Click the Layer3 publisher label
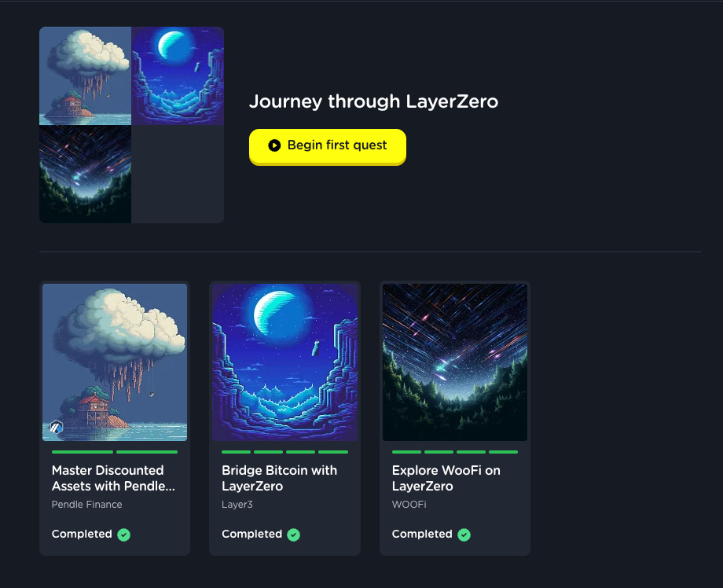Image resolution: width=723 pixels, height=588 pixels. pyautogui.click(x=237, y=505)
